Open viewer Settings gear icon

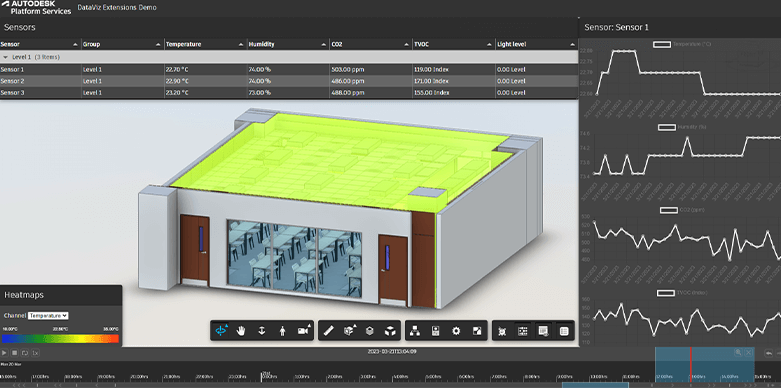(x=456, y=331)
